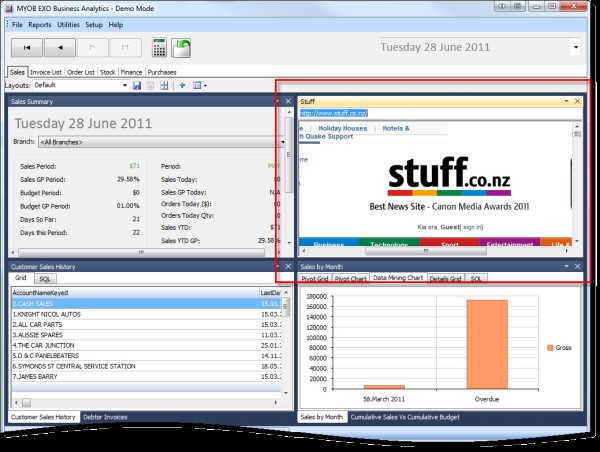Screen dimensions: 600x452
Task: Select the 7.JAMES BARRY row
Action: click(x=146, y=377)
